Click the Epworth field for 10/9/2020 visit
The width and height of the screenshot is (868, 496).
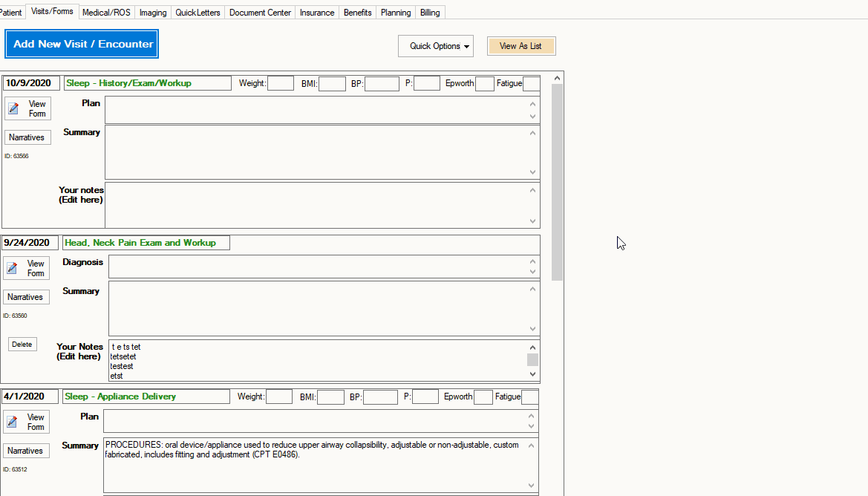tap(484, 84)
